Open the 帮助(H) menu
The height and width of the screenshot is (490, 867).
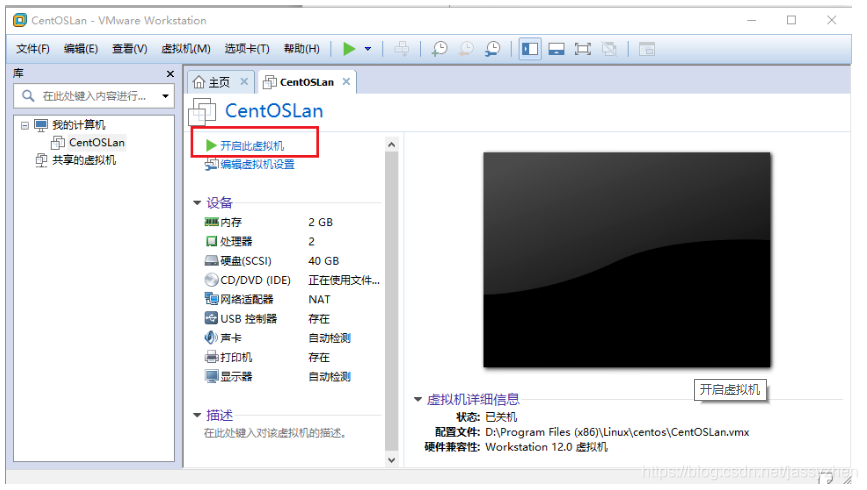tap(301, 49)
